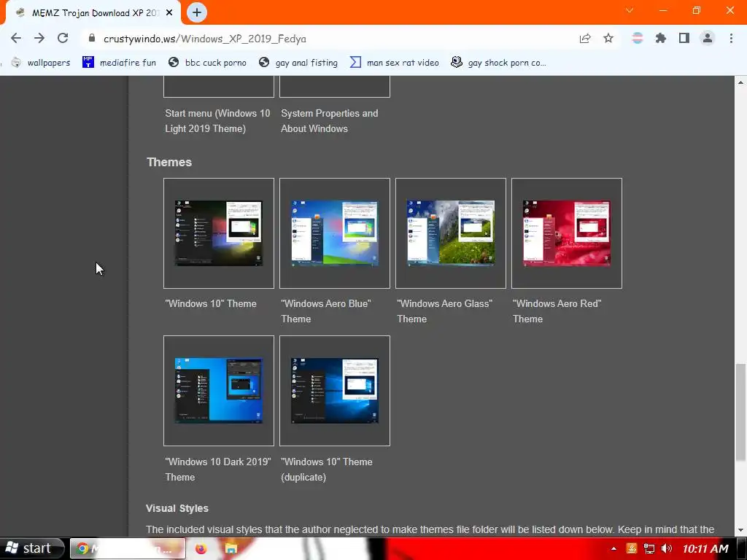Open the tab search chevron
Screen dimensions: 747x560
(630, 10)
